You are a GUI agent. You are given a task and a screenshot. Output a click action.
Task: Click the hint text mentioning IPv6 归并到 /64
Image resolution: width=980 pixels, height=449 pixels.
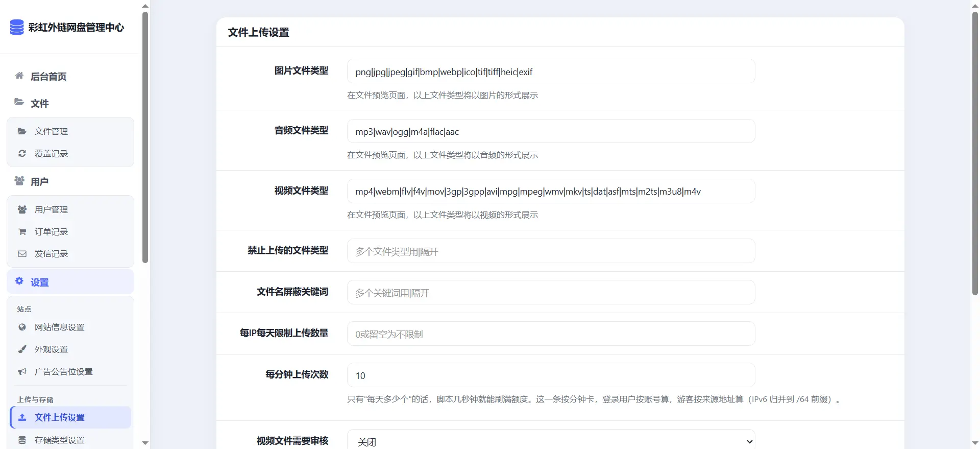(595, 399)
